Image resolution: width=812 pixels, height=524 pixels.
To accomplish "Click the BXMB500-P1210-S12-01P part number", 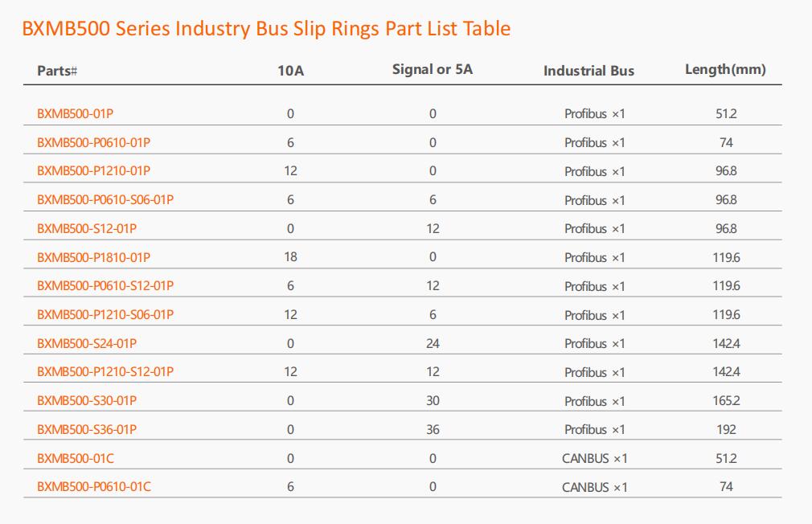I will pyautogui.click(x=105, y=372).
